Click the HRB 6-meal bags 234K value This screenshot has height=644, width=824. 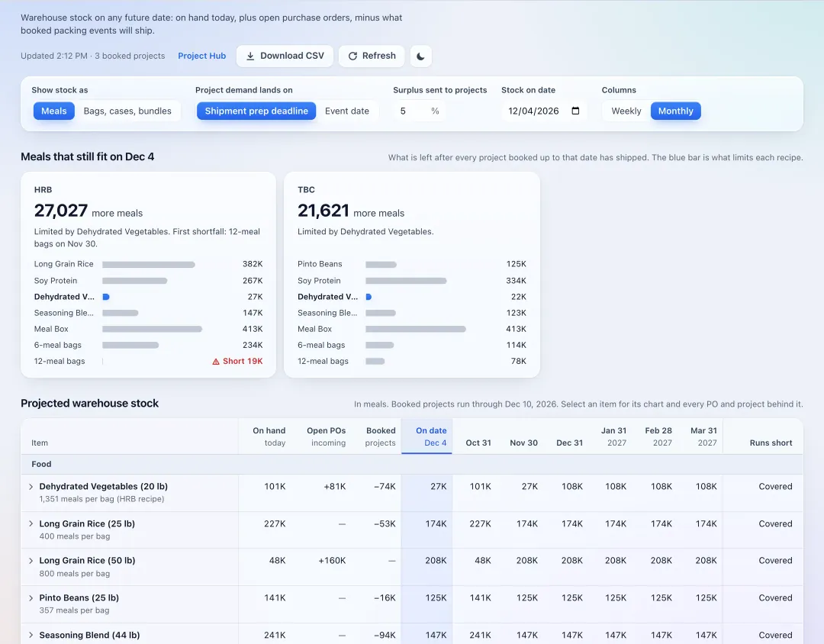click(253, 345)
